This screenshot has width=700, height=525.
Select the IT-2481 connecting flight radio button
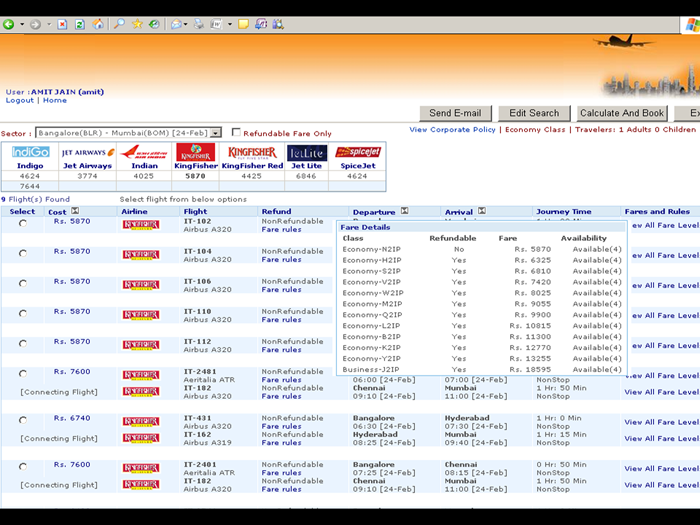pyautogui.click(x=23, y=373)
